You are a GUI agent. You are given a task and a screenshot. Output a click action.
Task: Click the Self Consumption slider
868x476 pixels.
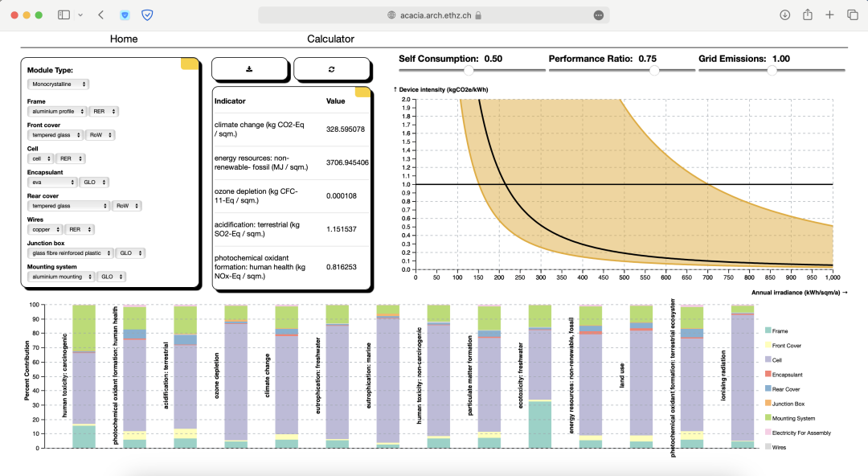tap(468, 70)
